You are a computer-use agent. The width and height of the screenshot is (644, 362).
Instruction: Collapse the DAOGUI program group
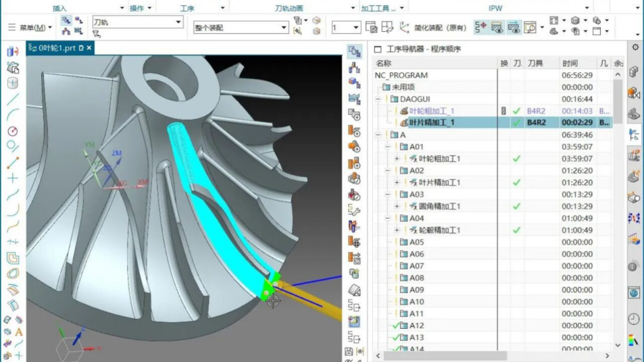pyautogui.click(x=378, y=99)
